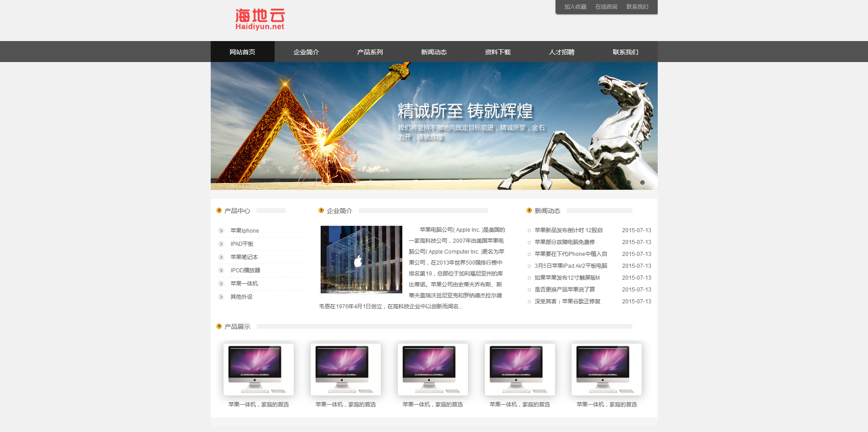Click the arrow icon beside 苹果笔记本
This screenshot has height=432, width=868.
[221, 257]
